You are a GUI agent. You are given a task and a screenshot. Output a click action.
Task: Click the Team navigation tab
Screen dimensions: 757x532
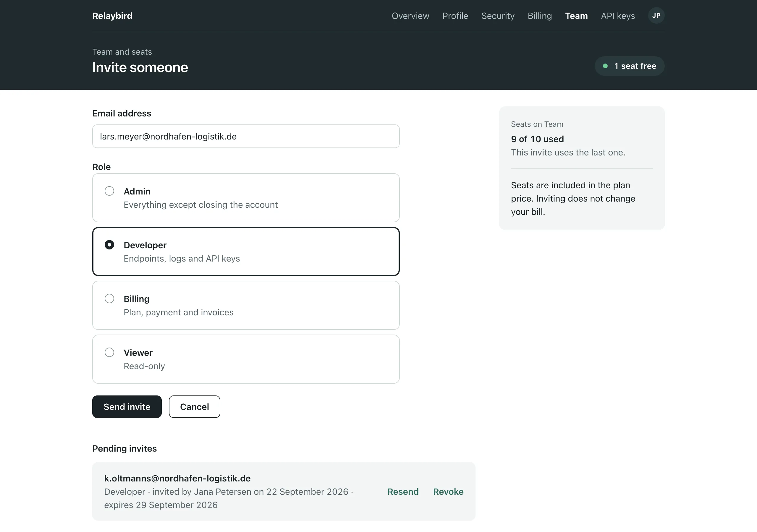click(x=576, y=16)
